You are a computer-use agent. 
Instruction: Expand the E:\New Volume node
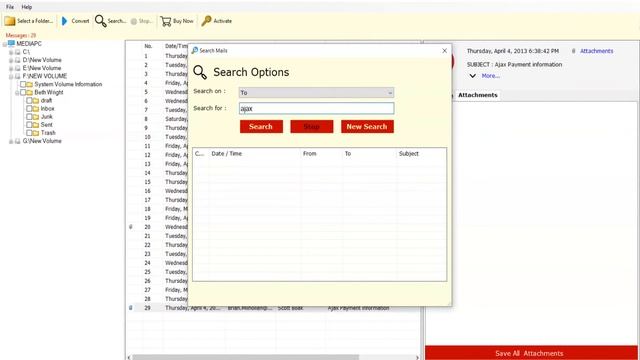[11, 68]
